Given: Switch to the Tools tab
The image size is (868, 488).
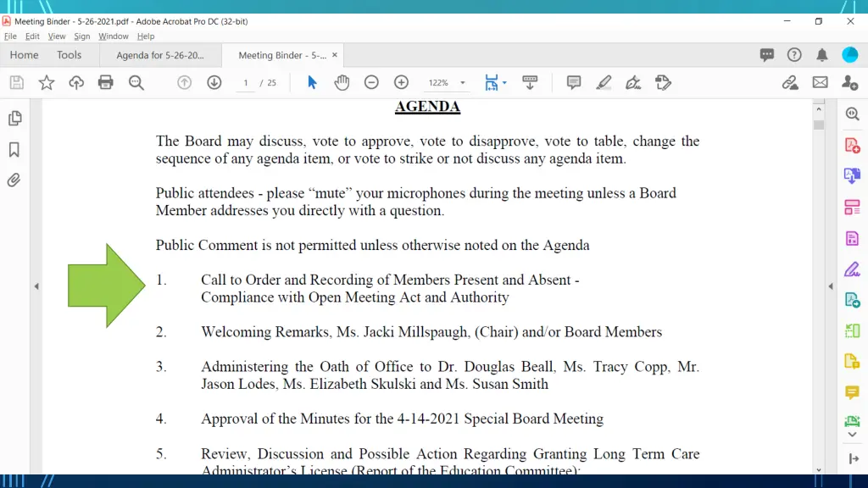Looking at the screenshot, I should coord(70,55).
